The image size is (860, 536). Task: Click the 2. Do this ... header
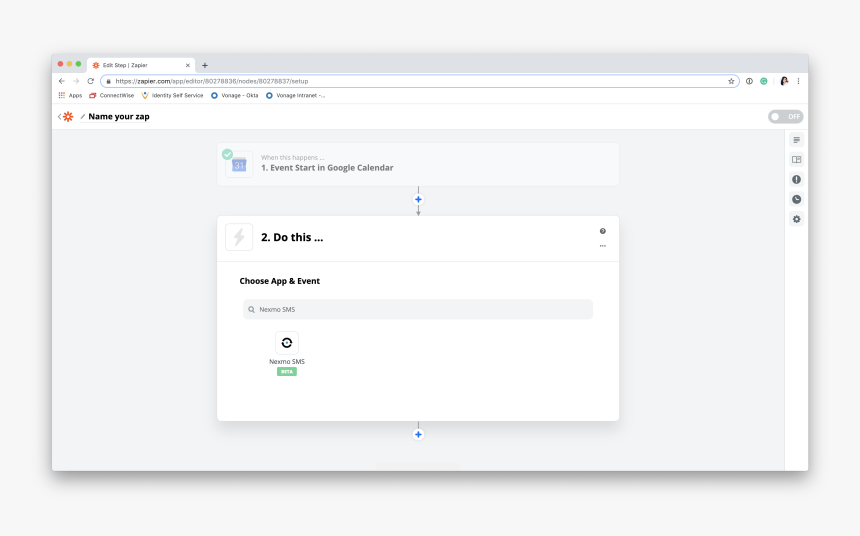tap(292, 237)
